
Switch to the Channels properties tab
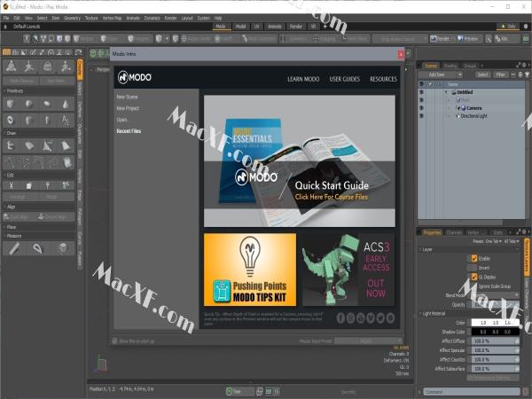(454, 232)
